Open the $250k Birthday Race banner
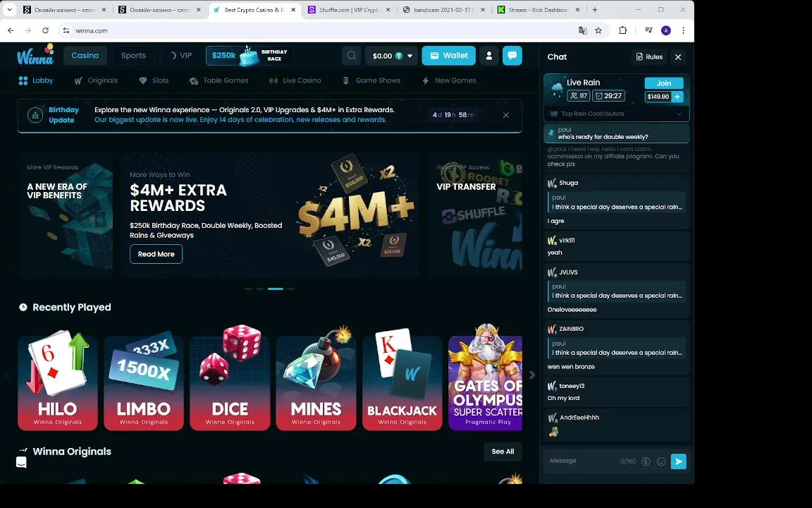 (249, 56)
